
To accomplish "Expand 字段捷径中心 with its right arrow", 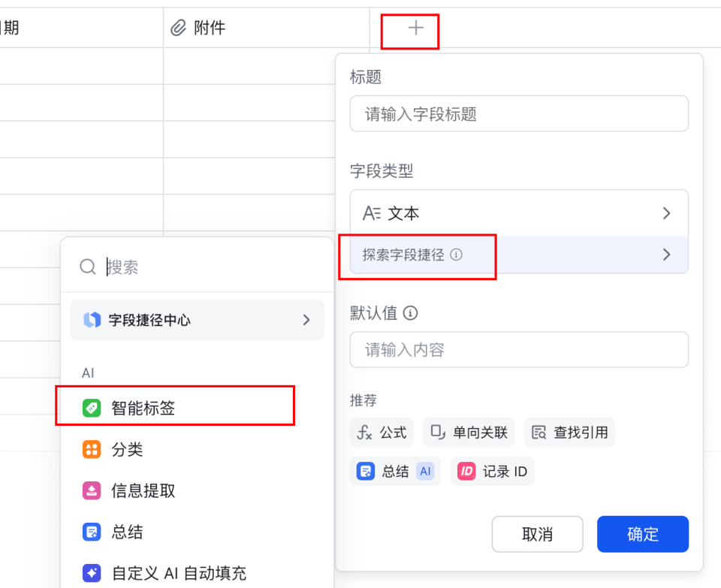I will (306, 320).
